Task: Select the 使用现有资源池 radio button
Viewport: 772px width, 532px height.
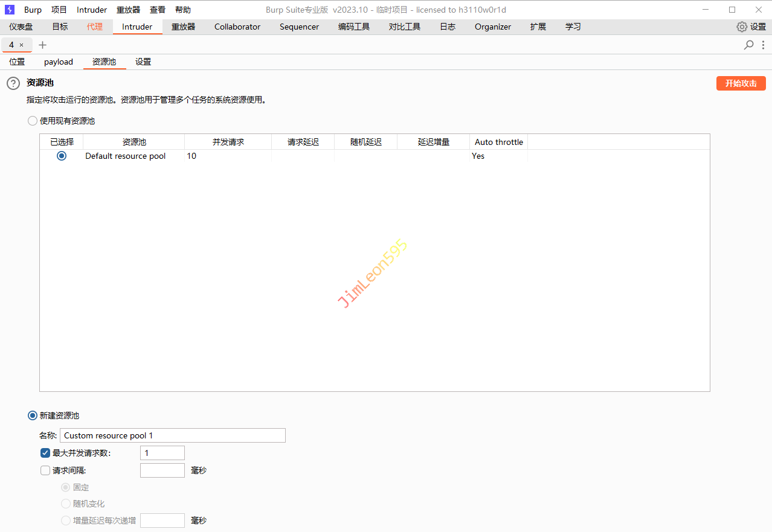Action: click(x=33, y=121)
